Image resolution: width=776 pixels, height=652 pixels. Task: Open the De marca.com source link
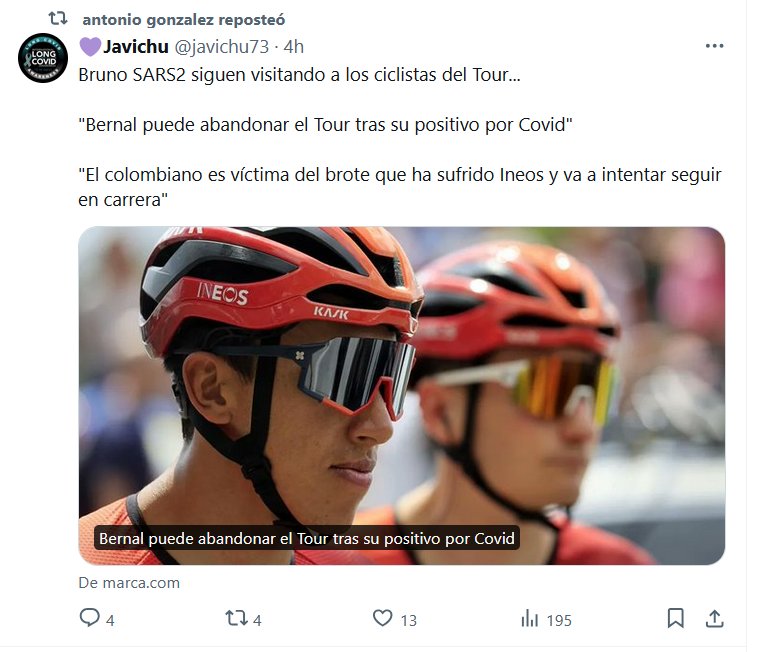tap(129, 583)
